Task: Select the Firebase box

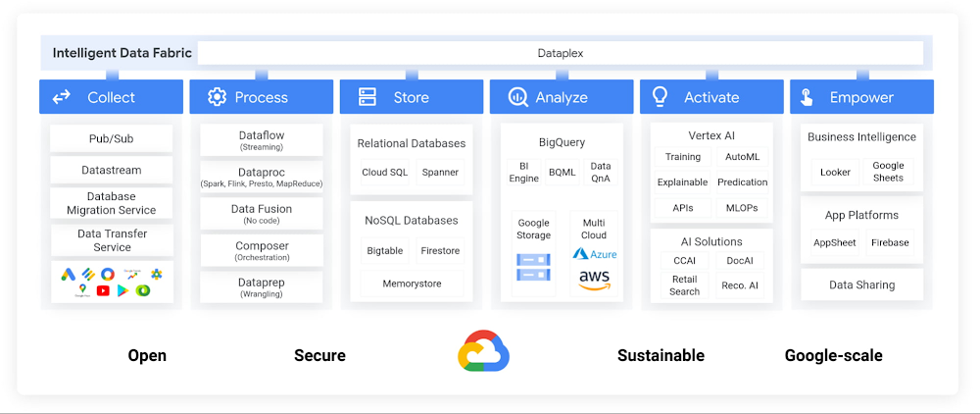Action: pyautogui.click(x=890, y=242)
